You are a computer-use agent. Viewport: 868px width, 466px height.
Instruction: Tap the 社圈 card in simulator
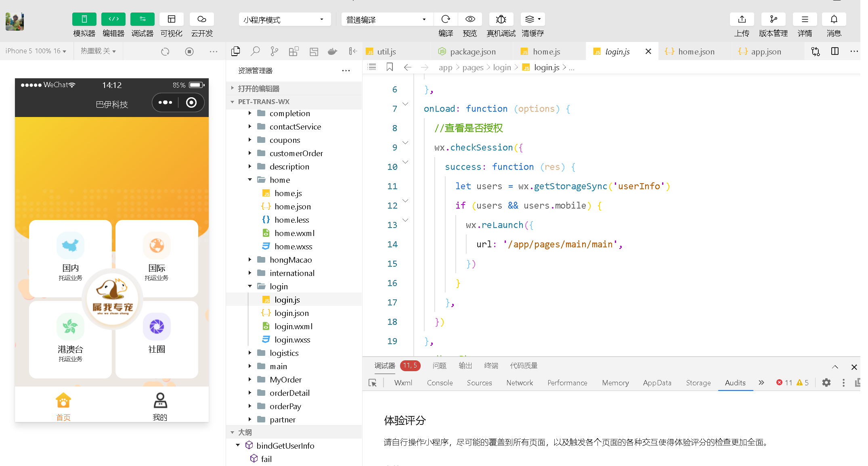157,340
